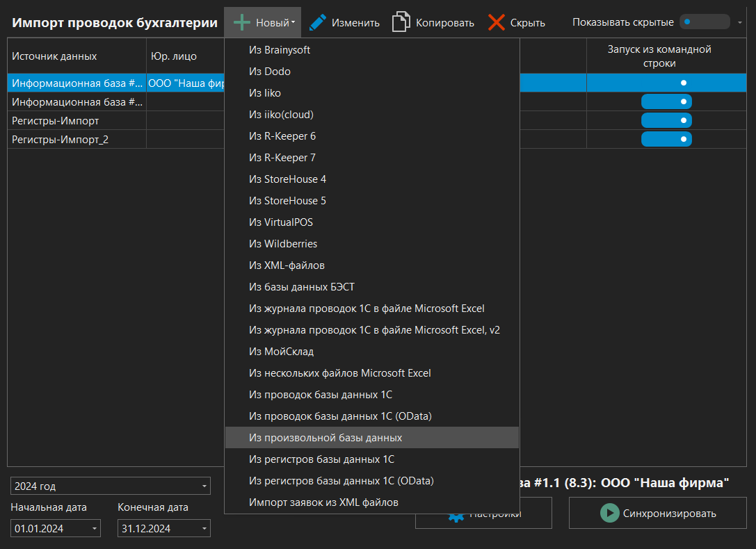Click the red X Hide icon

pos(496,22)
